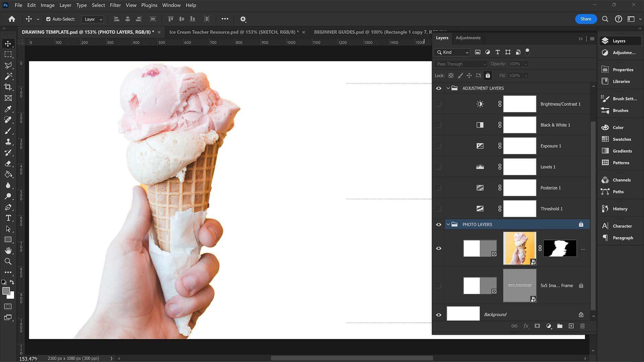This screenshot has height=362, width=644.
Task: Select the Eyedropper tool
Action: pos(8,109)
